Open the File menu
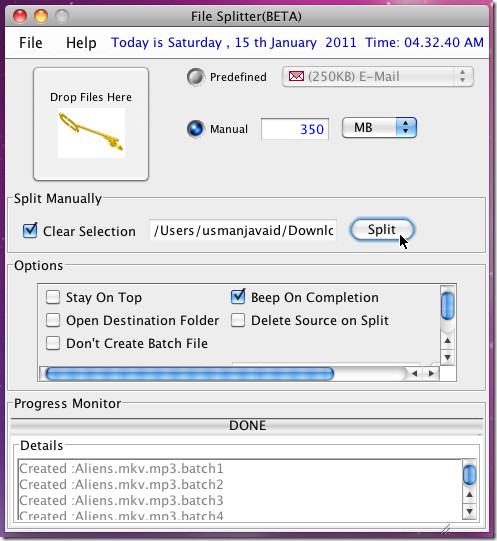This screenshot has width=497, height=541. click(31, 43)
